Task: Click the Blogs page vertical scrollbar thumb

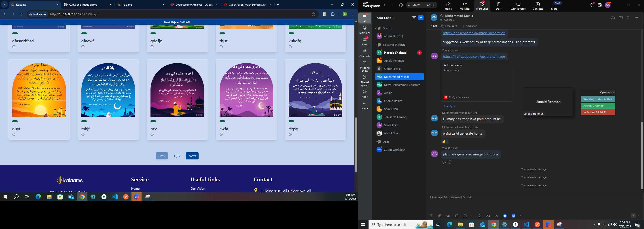Action: pos(356,144)
